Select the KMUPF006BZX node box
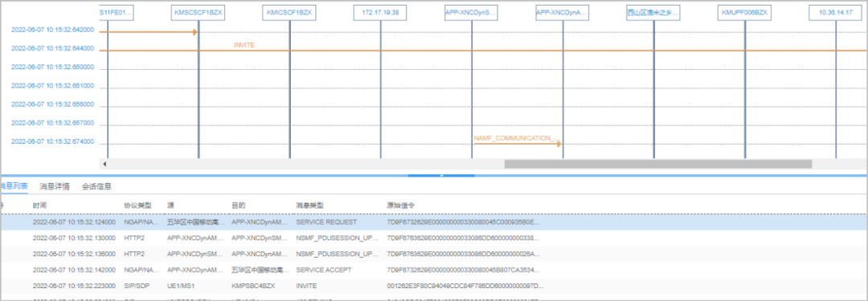This screenshot has height=301, width=868. (x=744, y=13)
